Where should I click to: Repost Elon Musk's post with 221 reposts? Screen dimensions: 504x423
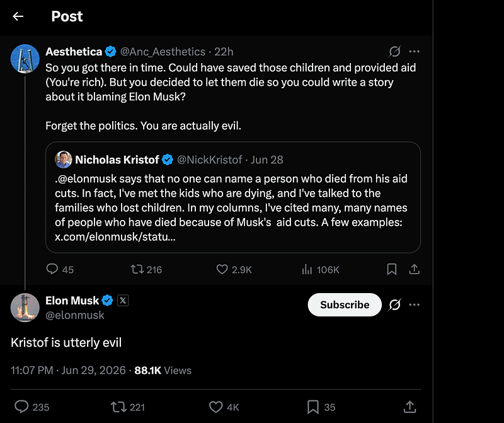click(x=128, y=407)
